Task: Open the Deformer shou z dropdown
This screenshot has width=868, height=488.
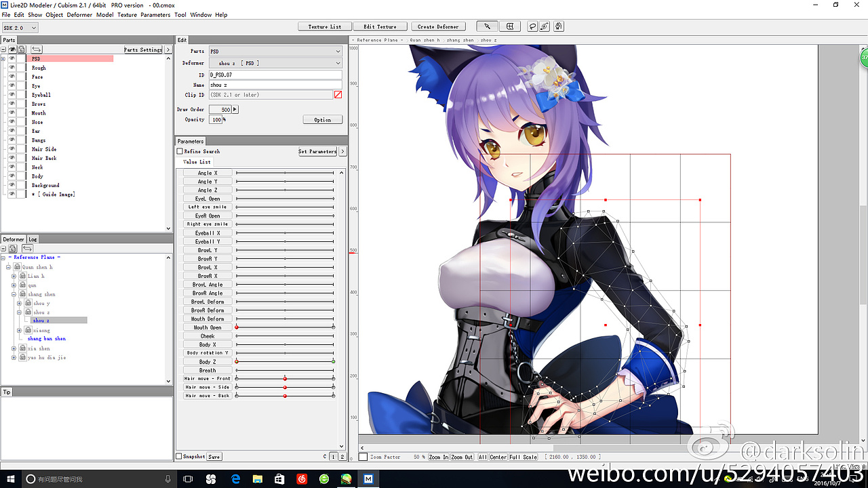Action: click(275, 63)
